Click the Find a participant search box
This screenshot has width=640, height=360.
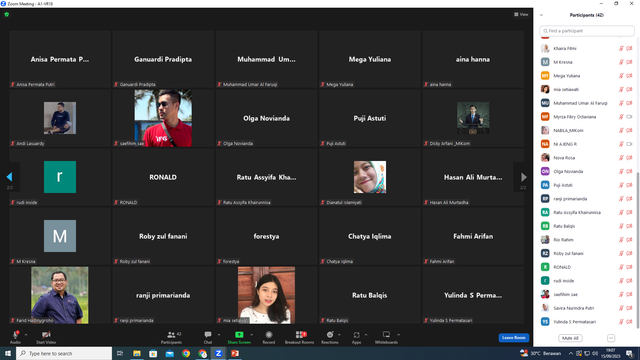click(x=587, y=31)
